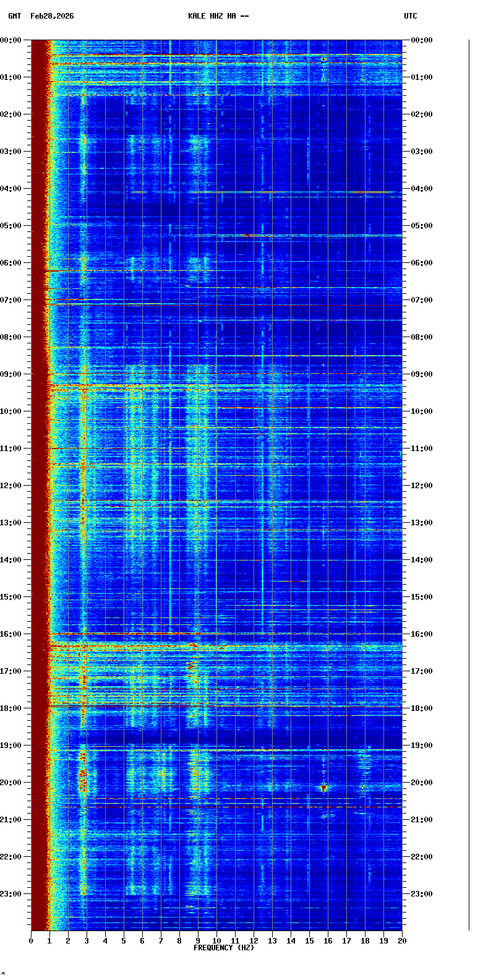Click the 16:00 marker on the left GMT axis
496x980 pixels.
[x=11, y=634]
